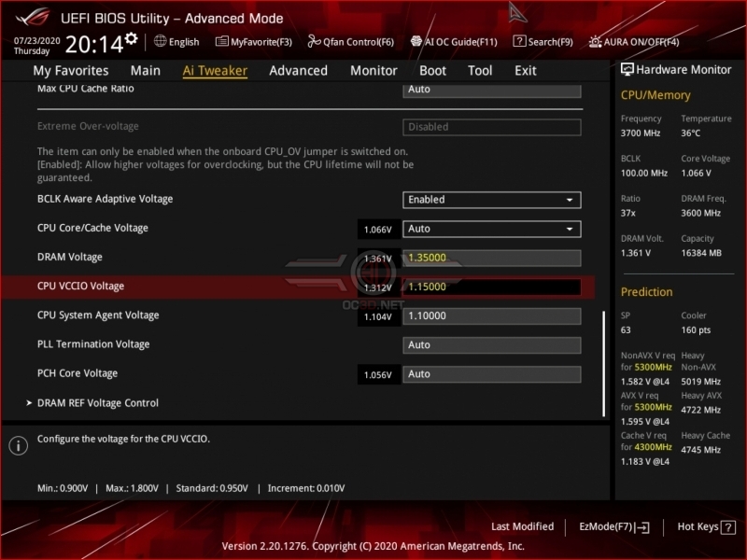Click the 3700 MHz frequency value
747x560 pixels.
[x=641, y=133]
